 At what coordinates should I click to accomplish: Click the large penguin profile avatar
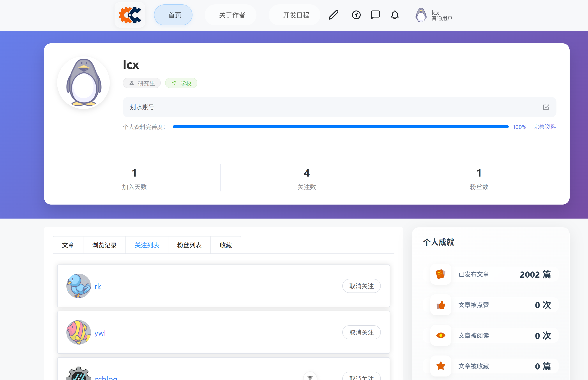(84, 83)
